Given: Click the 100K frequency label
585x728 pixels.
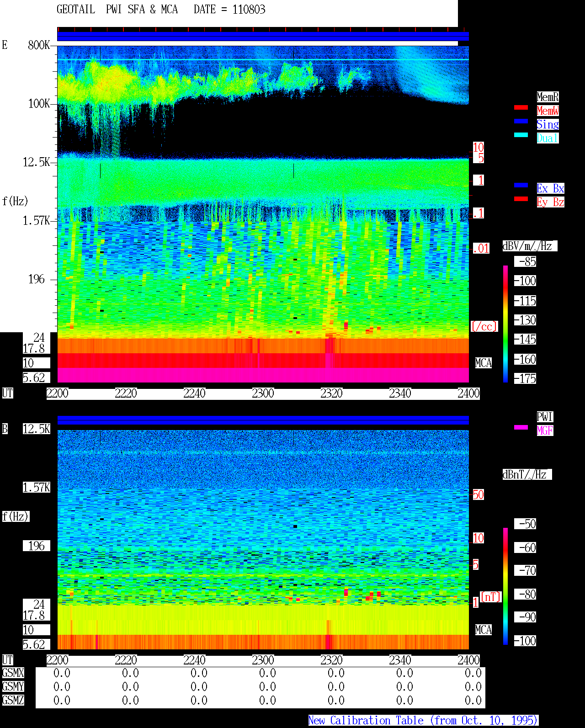Looking at the screenshot, I should [39, 104].
